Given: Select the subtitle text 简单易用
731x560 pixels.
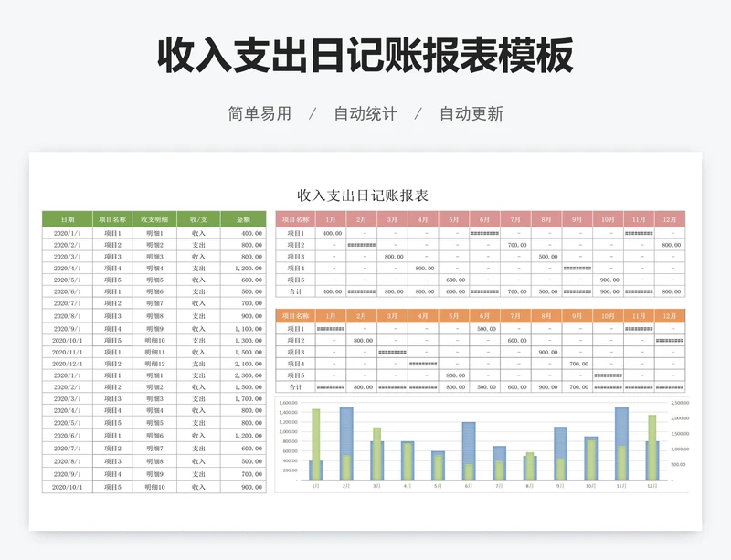Looking at the screenshot, I should click(x=260, y=113).
